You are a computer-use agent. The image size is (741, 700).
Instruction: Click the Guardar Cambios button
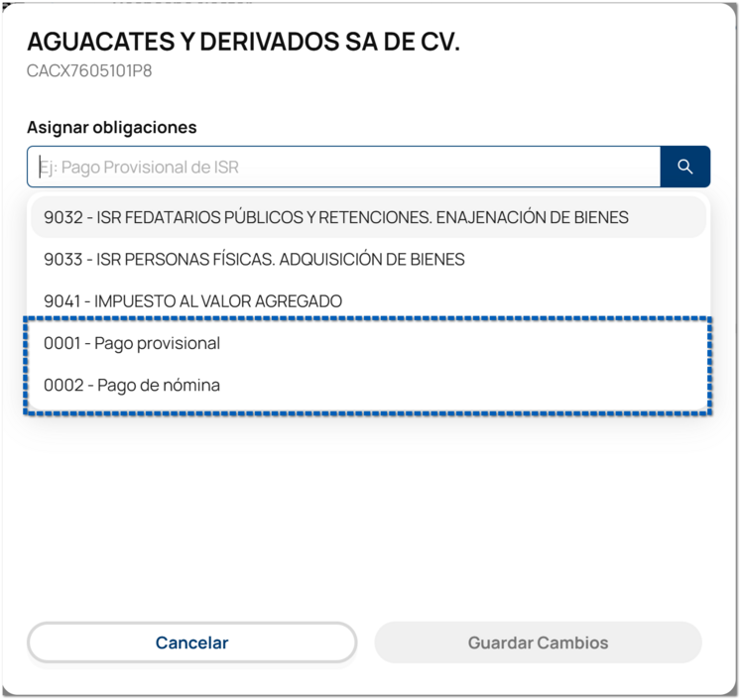[x=538, y=642]
